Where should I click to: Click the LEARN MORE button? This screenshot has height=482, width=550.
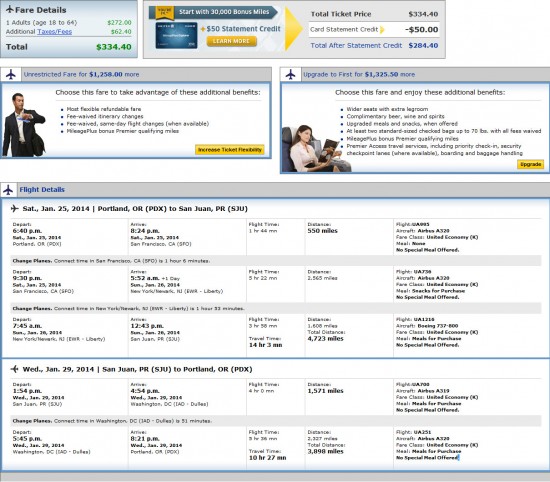(232, 41)
